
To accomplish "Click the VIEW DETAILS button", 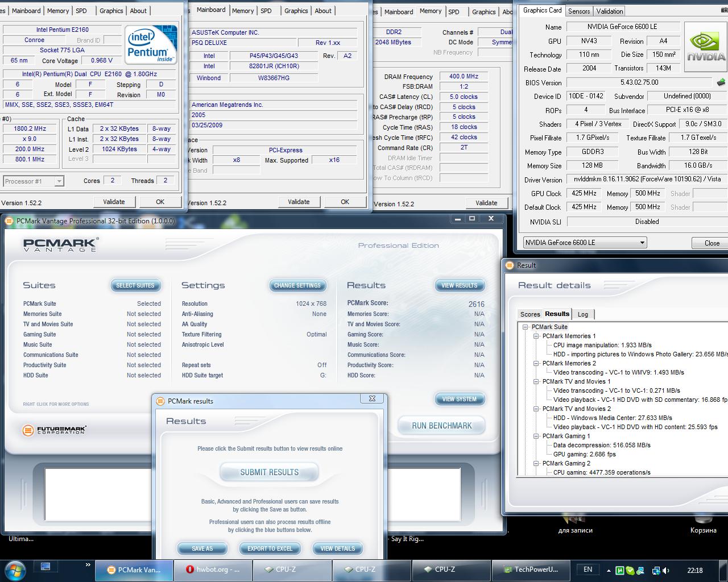I will pos(338,548).
